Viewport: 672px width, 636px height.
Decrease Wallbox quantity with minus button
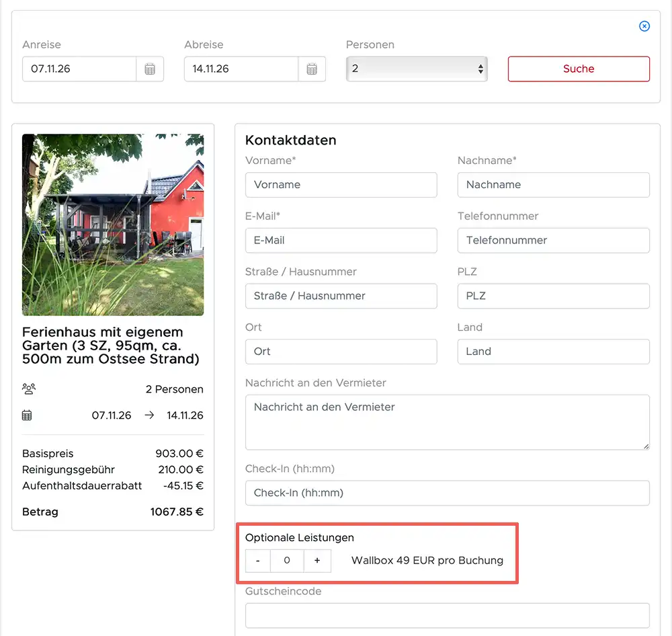pos(257,561)
